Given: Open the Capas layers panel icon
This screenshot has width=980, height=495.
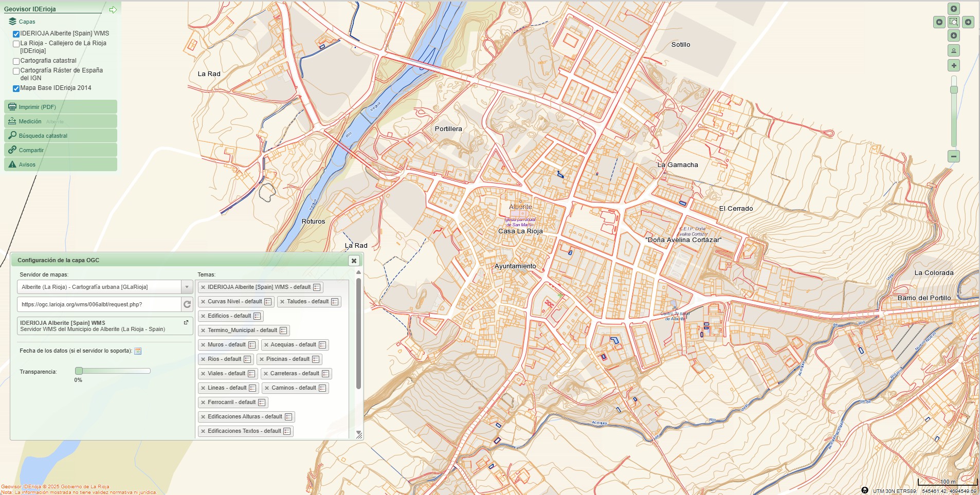Looking at the screenshot, I should [x=12, y=22].
